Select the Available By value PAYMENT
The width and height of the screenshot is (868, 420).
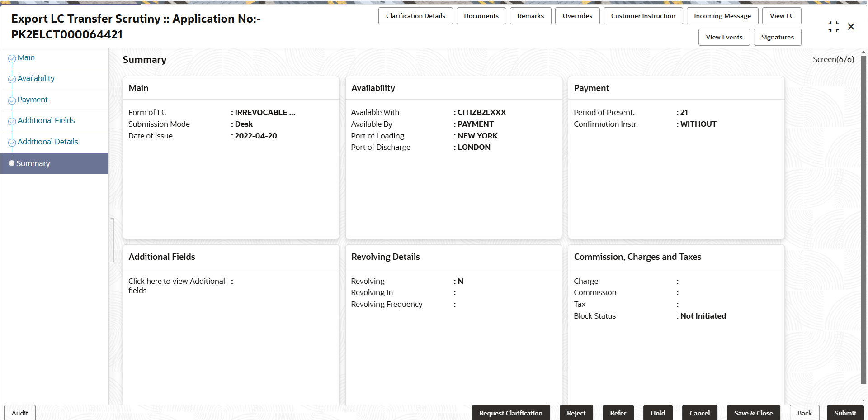476,124
